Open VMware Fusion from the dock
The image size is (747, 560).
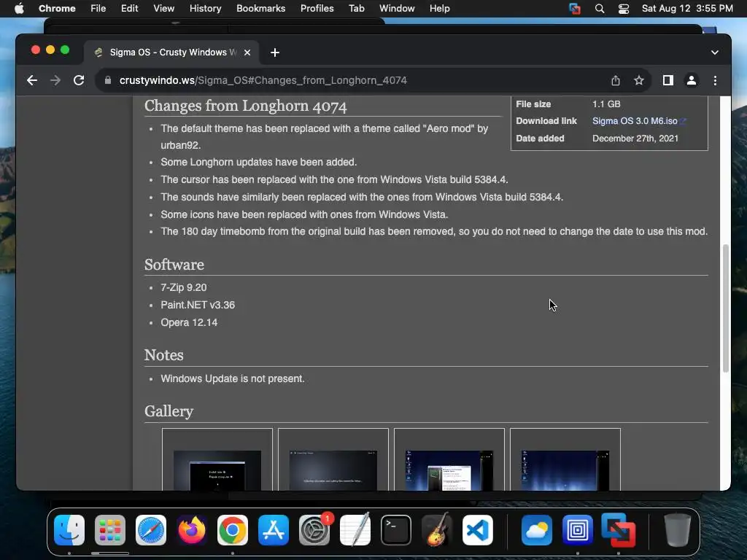point(619,530)
